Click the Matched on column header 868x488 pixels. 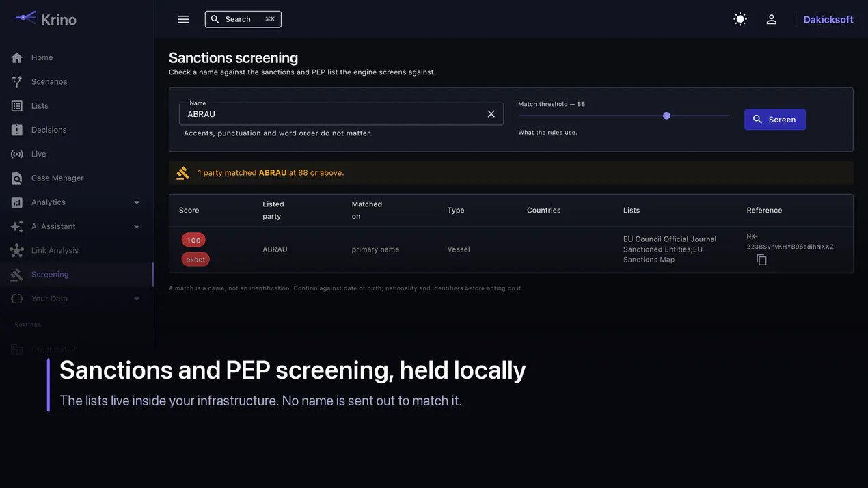(366, 211)
